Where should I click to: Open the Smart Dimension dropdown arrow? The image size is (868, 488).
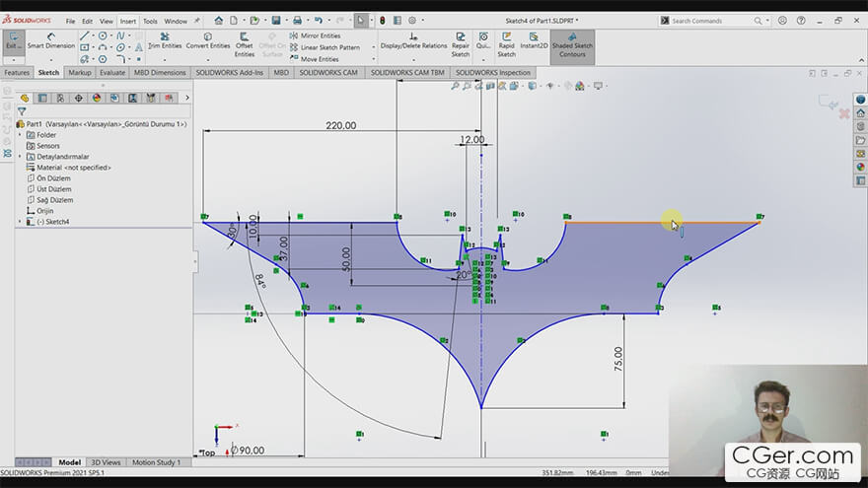click(x=51, y=59)
